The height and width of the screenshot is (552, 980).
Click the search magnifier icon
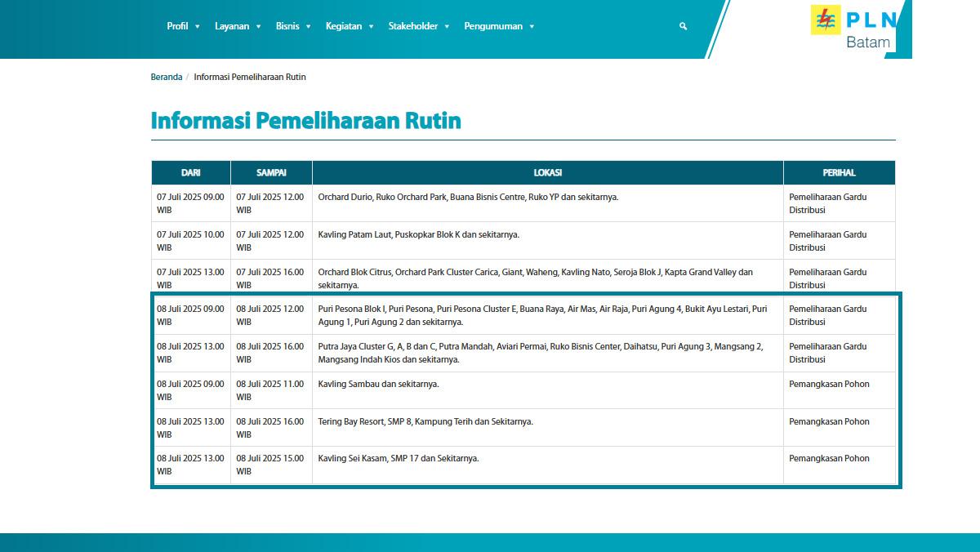coord(683,26)
